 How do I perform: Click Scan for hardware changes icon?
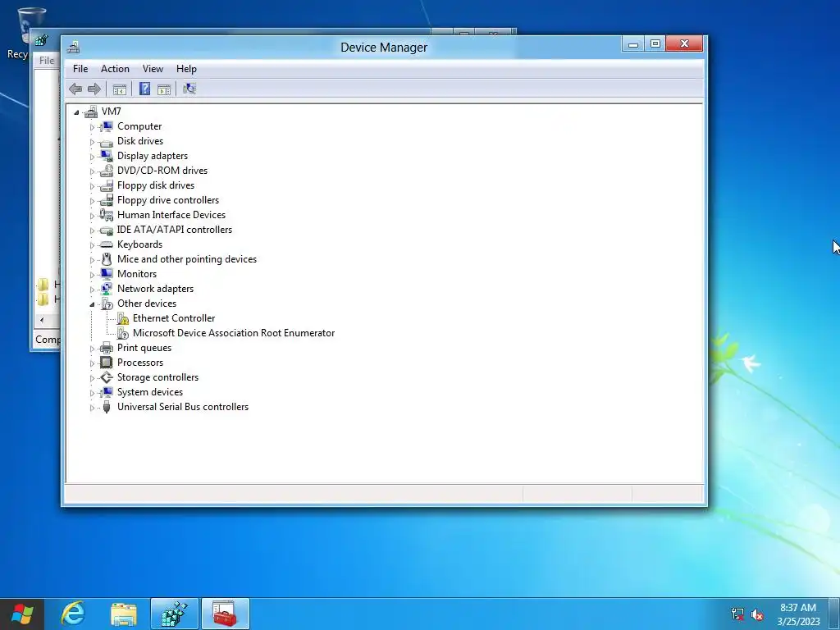189,89
